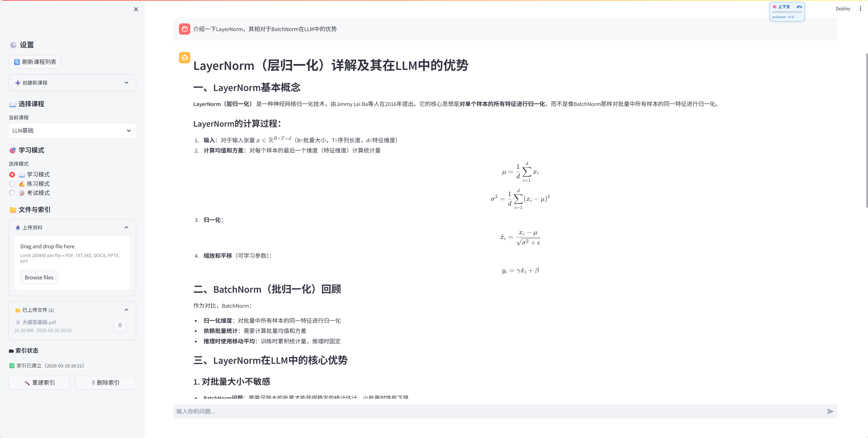Collapse the 上传资料 panel
The height and width of the screenshot is (438, 868).
[126, 227]
